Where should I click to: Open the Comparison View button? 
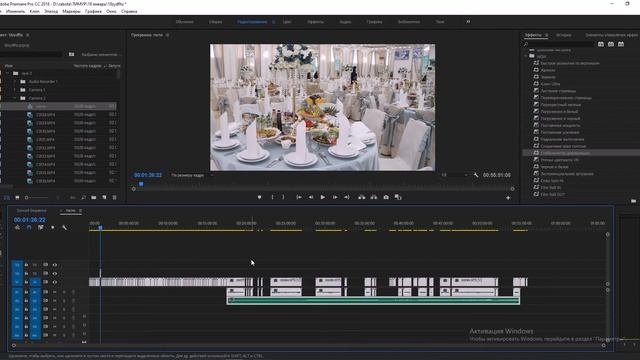pyautogui.click(x=398, y=197)
